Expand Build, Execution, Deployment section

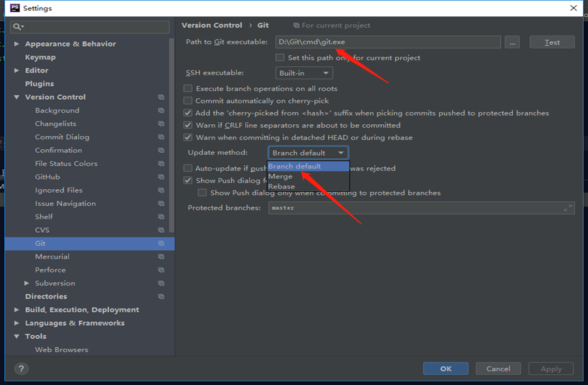click(x=16, y=310)
